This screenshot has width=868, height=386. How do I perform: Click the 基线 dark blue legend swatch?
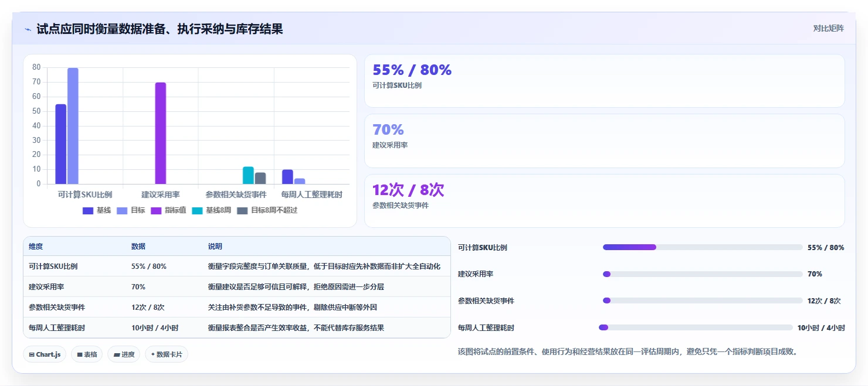coord(88,210)
